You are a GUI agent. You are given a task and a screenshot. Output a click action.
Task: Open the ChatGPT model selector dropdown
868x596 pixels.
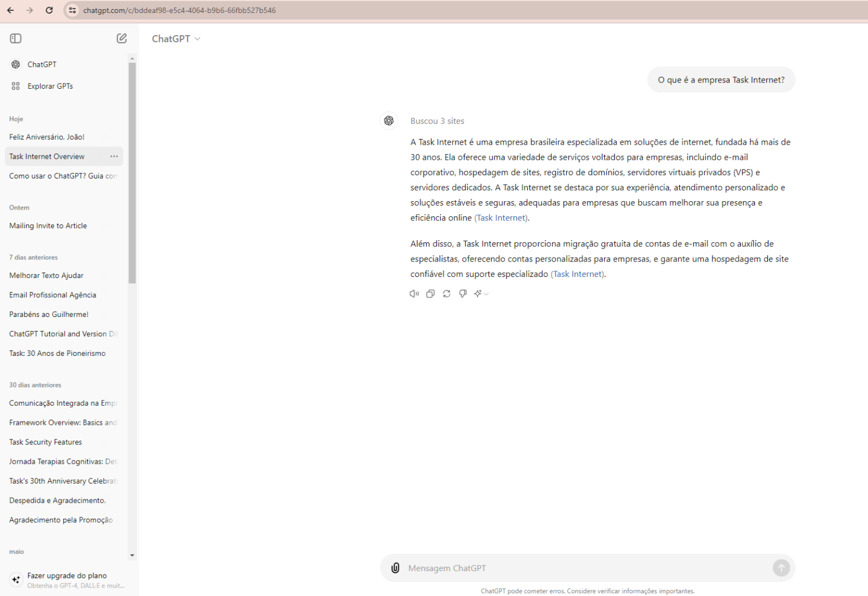[x=176, y=38]
